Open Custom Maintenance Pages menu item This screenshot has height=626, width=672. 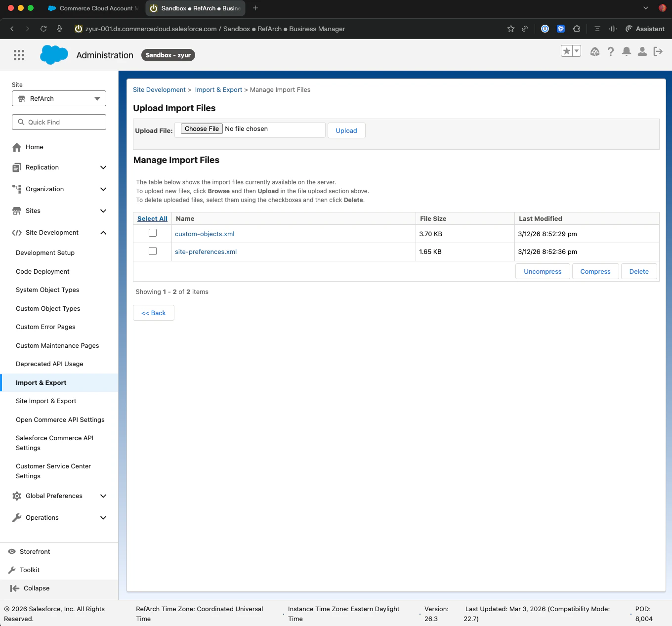point(57,346)
